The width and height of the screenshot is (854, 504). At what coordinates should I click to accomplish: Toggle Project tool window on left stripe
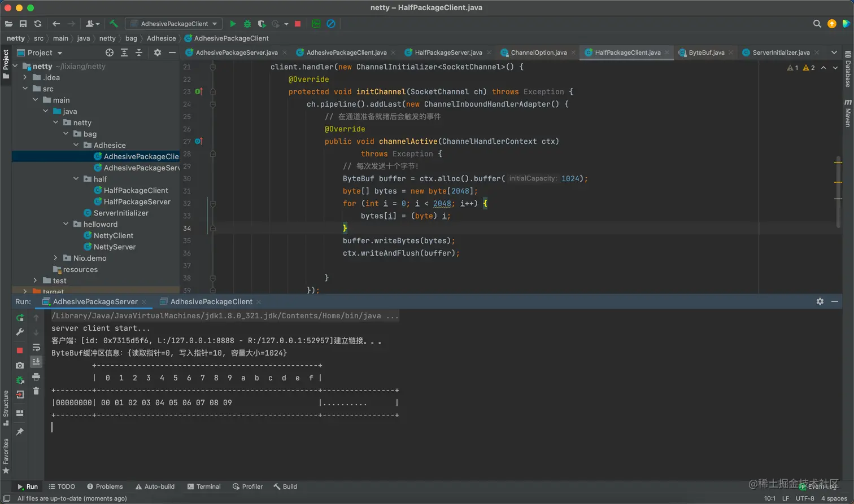(x=6, y=64)
